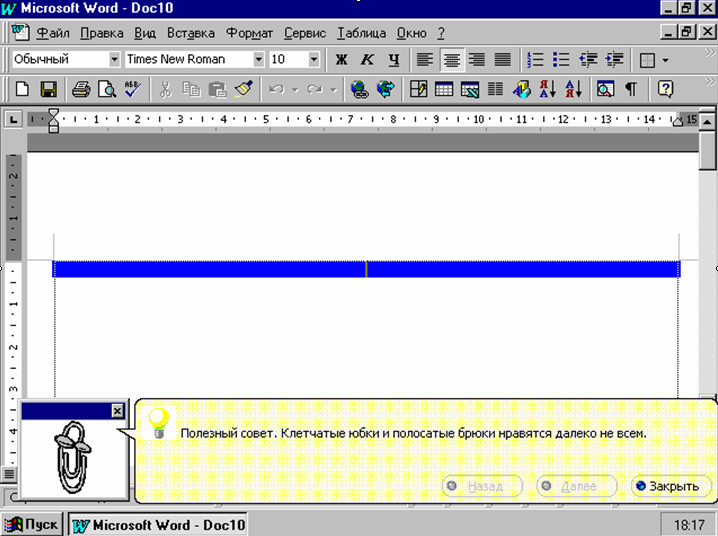Screen dimensions: 718x536
Task: Click the Print icon
Action: tap(81, 89)
